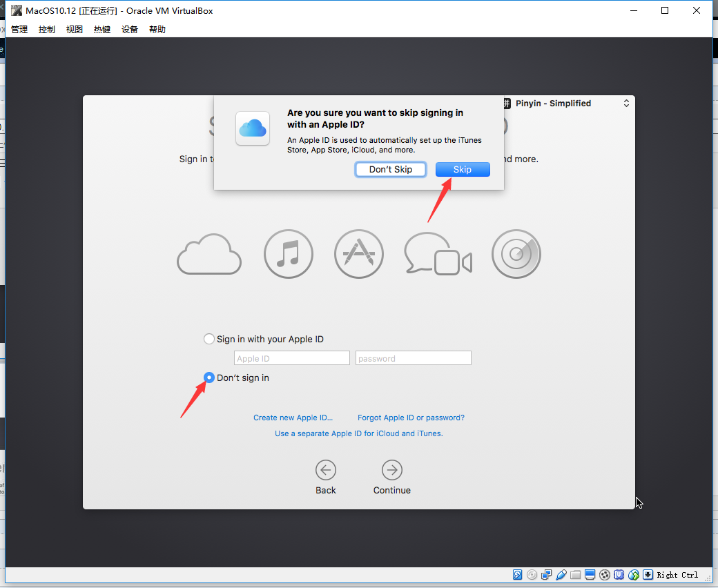Confirm with the Skip button
The image size is (718, 588).
pyautogui.click(x=463, y=169)
